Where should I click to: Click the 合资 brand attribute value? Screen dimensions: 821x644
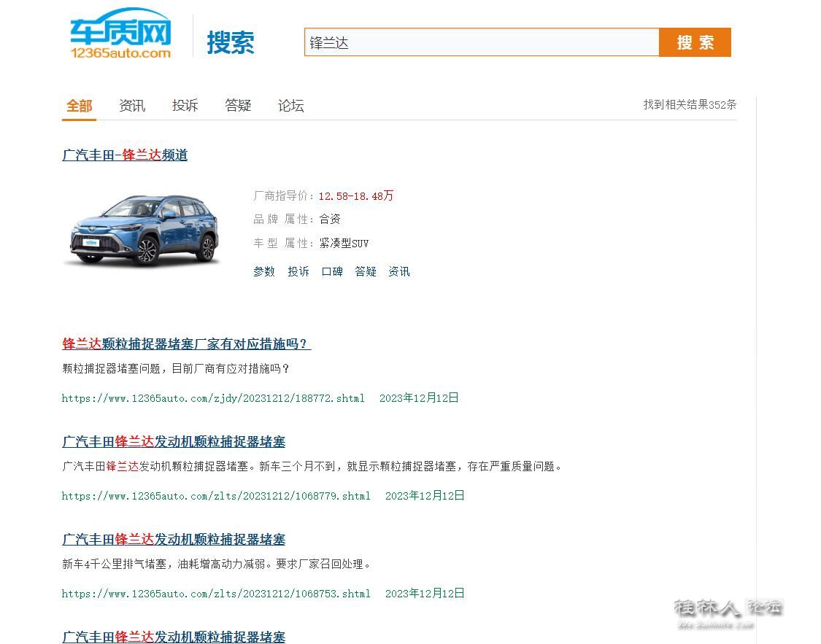(330, 220)
